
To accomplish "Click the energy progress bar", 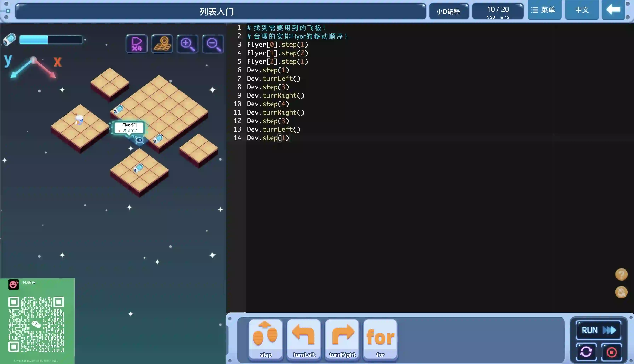I will pyautogui.click(x=51, y=40).
